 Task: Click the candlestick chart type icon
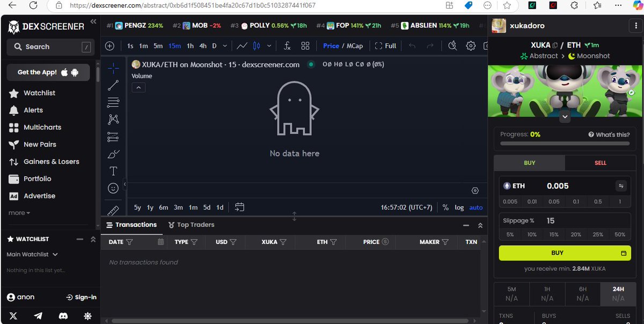pyautogui.click(x=257, y=46)
